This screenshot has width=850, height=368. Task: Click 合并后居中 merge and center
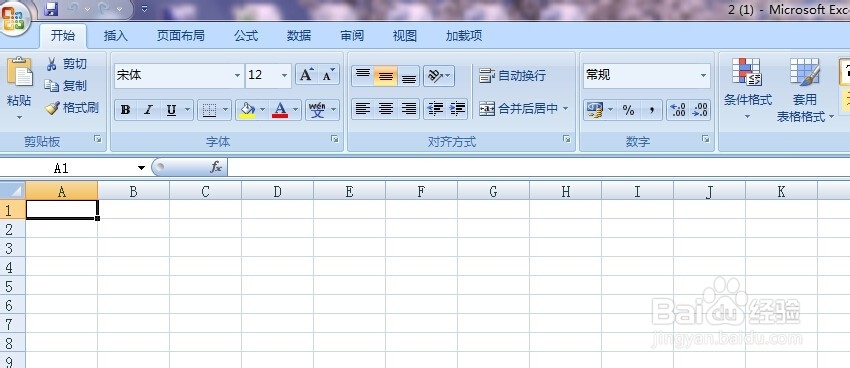tap(519, 109)
